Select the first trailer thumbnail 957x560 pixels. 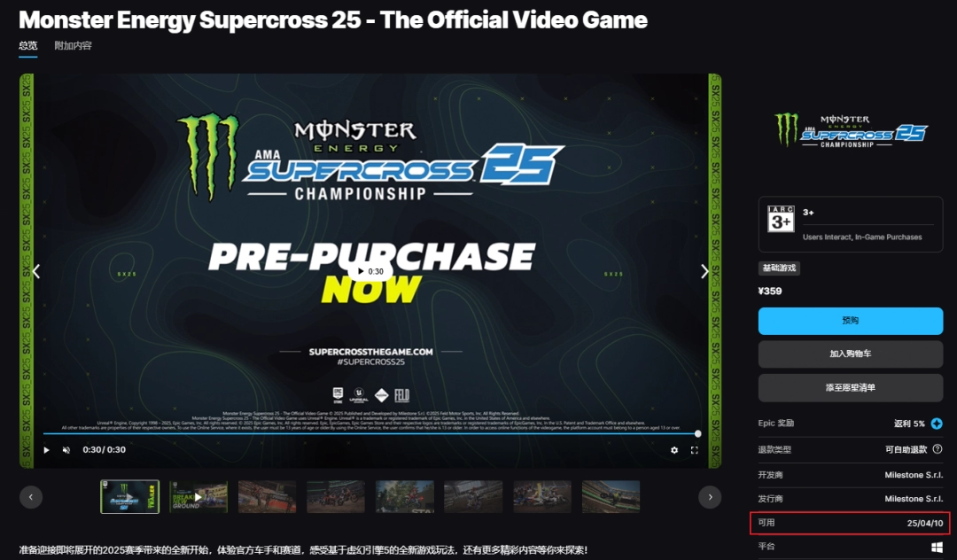tap(129, 496)
